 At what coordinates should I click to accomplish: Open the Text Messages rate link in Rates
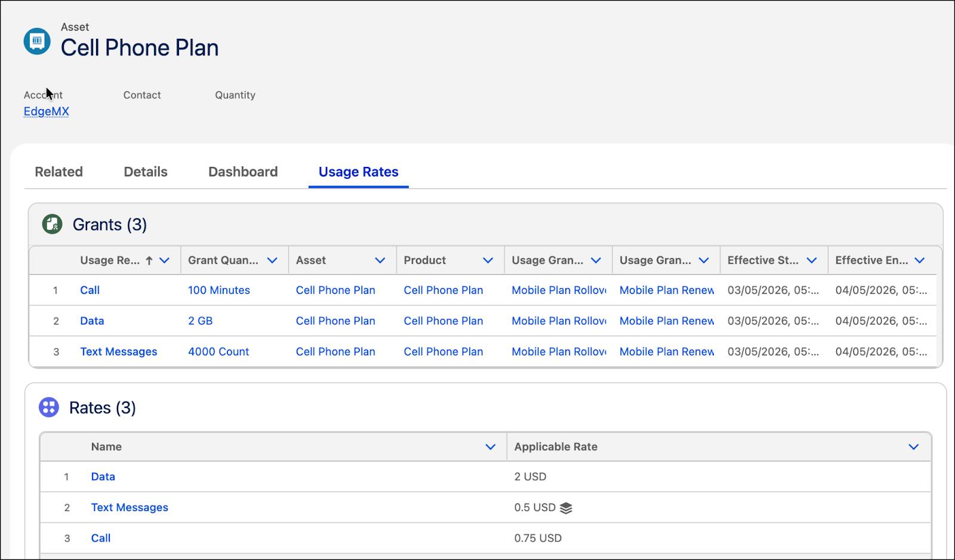pyautogui.click(x=130, y=508)
